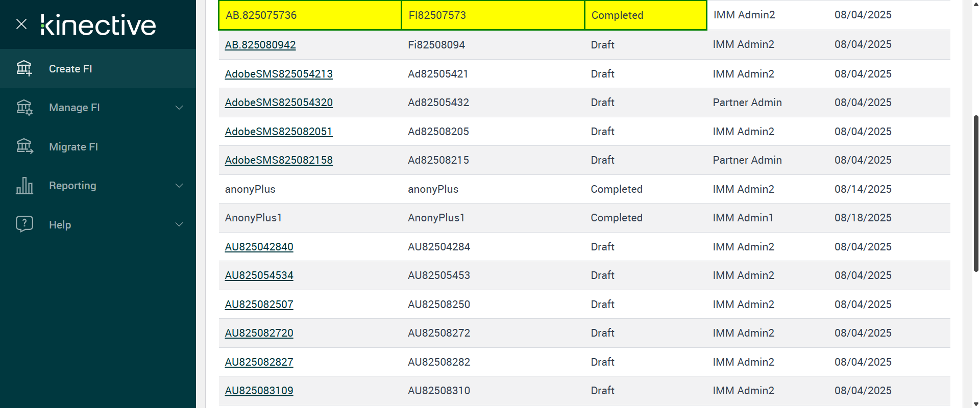This screenshot has width=980, height=408.
Task: Click the vertical scrollbar thumb
Action: [976, 194]
